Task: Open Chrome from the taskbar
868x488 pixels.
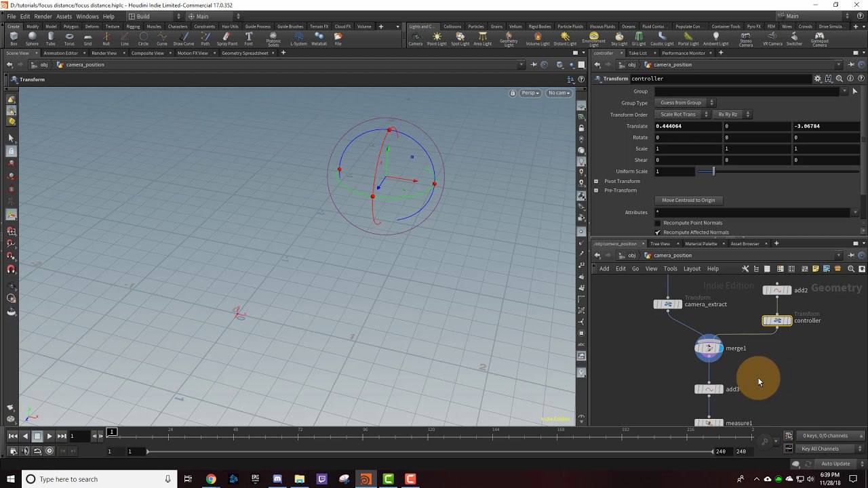Action: coord(211,479)
